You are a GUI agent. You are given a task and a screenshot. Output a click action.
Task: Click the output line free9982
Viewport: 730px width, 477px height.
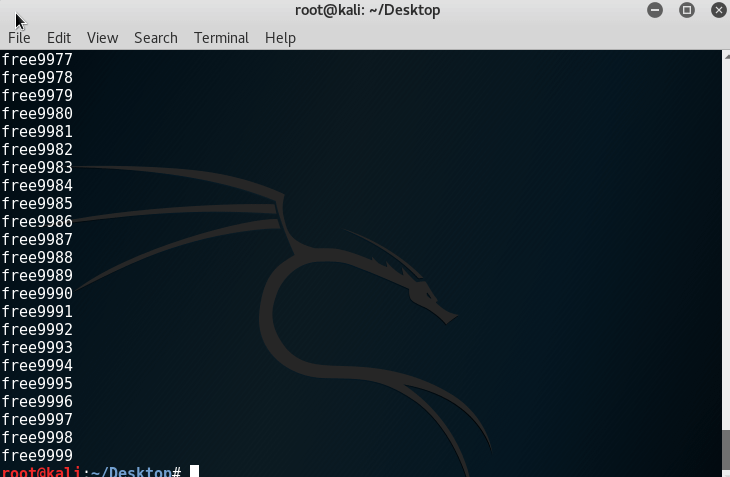[37, 149]
